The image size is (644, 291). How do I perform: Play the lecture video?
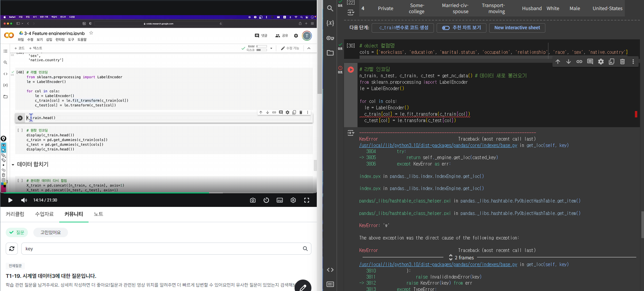pyautogui.click(x=10, y=200)
